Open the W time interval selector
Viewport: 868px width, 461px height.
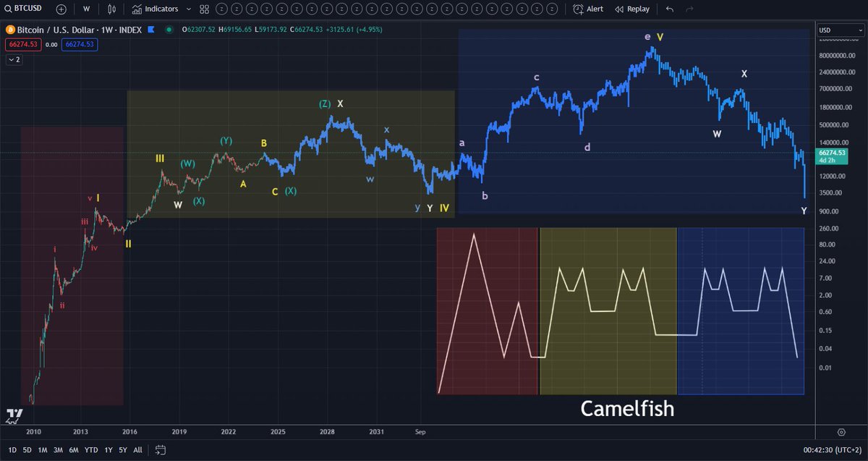point(87,9)
